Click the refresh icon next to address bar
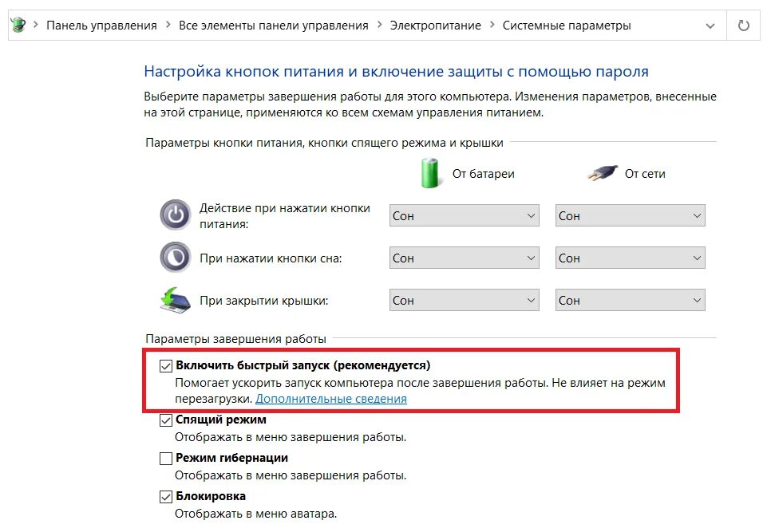Screen dimensions: 767x532 [744, 26]
